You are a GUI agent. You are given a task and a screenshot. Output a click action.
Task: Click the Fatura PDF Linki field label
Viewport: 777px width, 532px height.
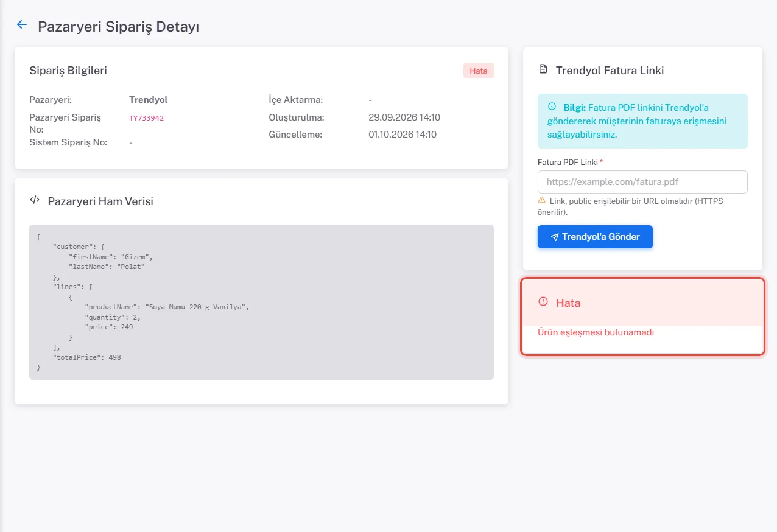(571, 162)
